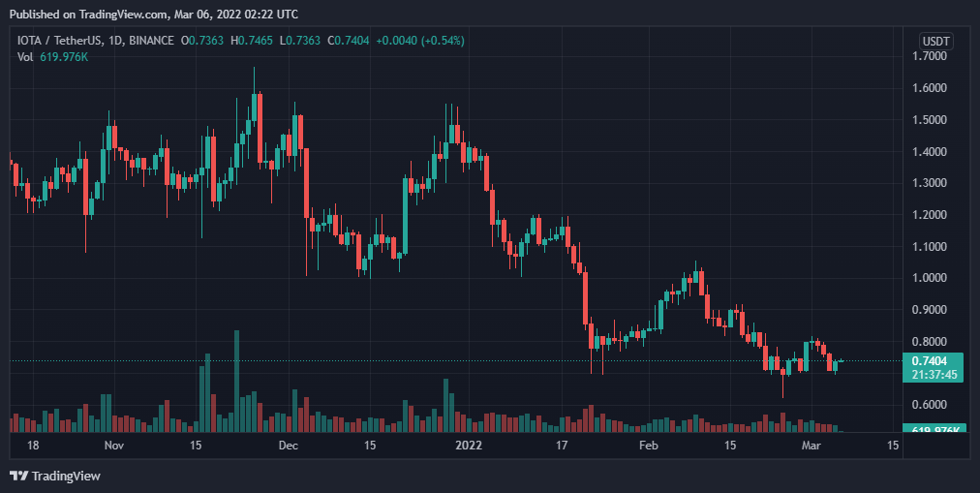Select the Dec date axis label

coord(289,446)
